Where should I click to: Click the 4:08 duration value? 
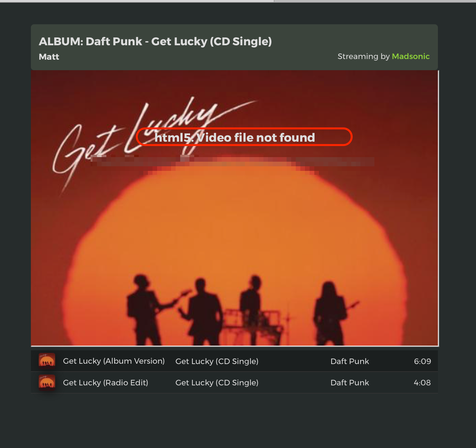coord(422,383)
